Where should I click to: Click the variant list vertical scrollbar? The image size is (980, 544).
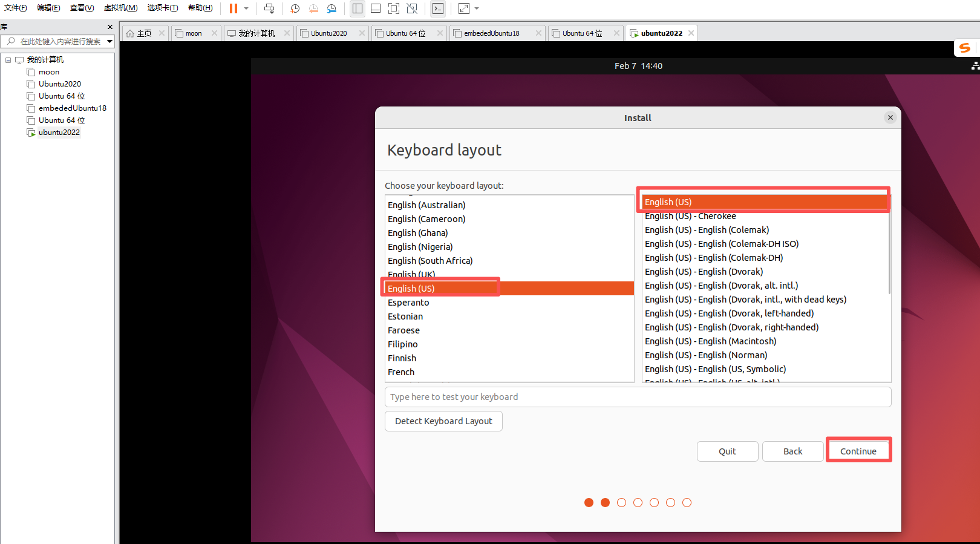(x=889, y=245)
